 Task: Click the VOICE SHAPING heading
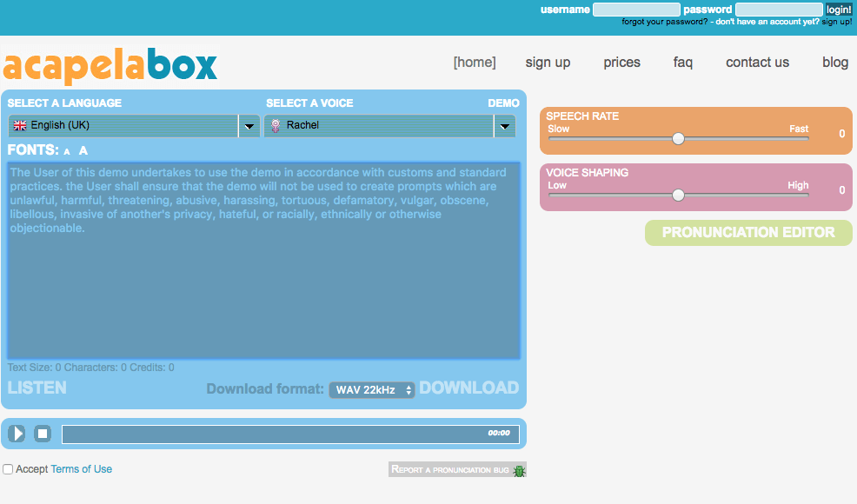coord(587,173)
